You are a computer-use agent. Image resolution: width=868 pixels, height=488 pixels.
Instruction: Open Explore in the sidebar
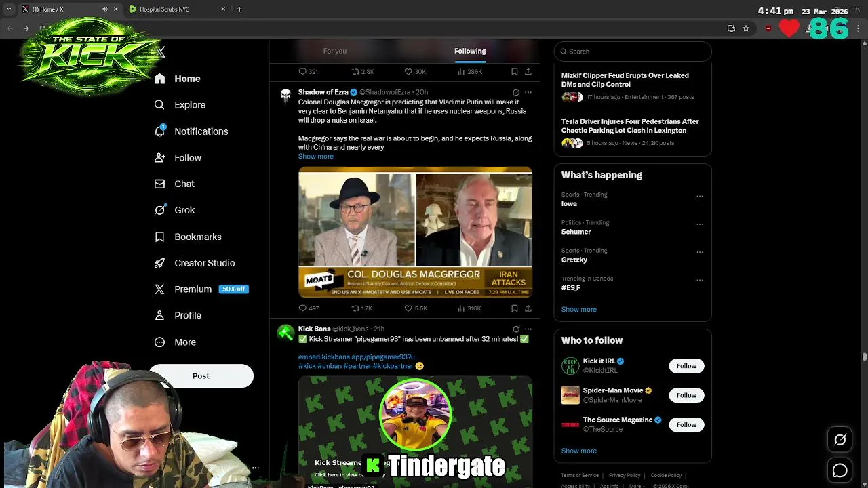[x=180, y=105]
